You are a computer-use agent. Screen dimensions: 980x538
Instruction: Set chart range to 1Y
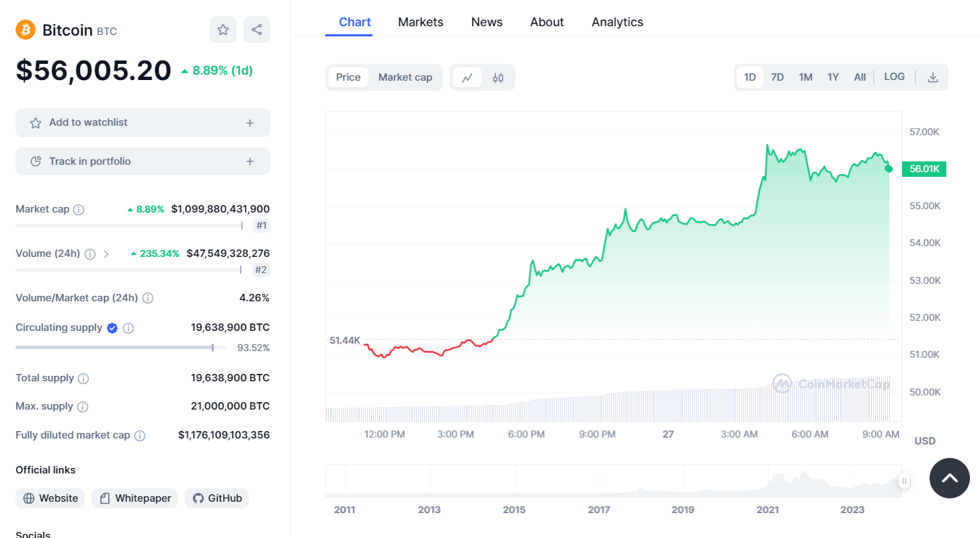coord(833,77)
